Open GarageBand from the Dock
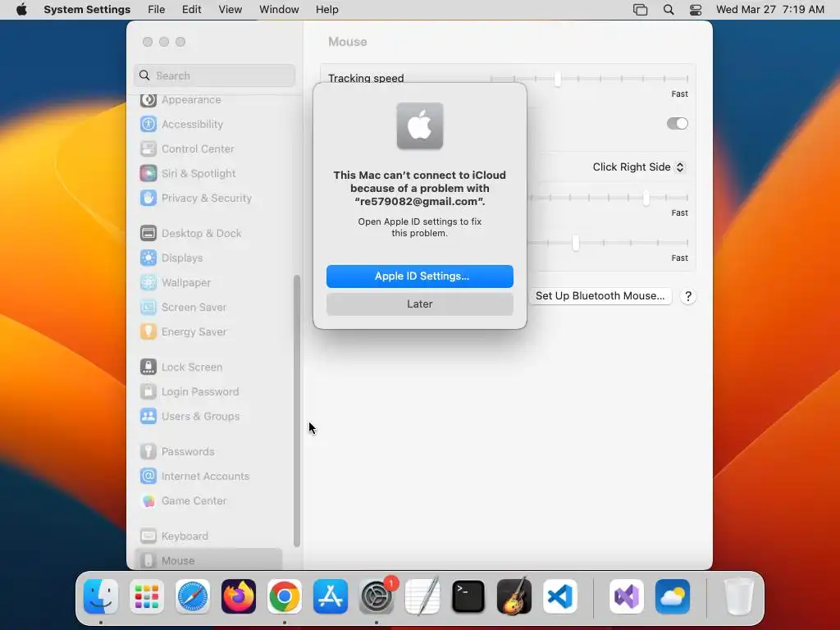 514,596
